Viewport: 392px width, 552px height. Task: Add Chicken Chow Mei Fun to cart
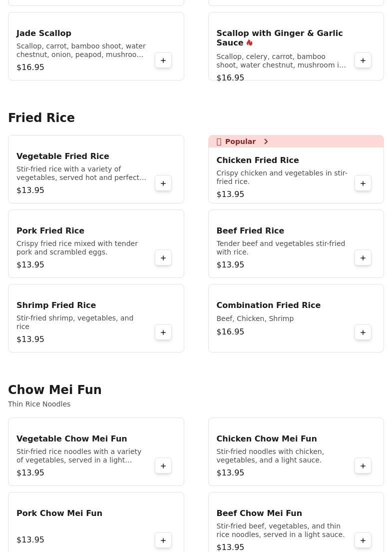pos(363,466)
